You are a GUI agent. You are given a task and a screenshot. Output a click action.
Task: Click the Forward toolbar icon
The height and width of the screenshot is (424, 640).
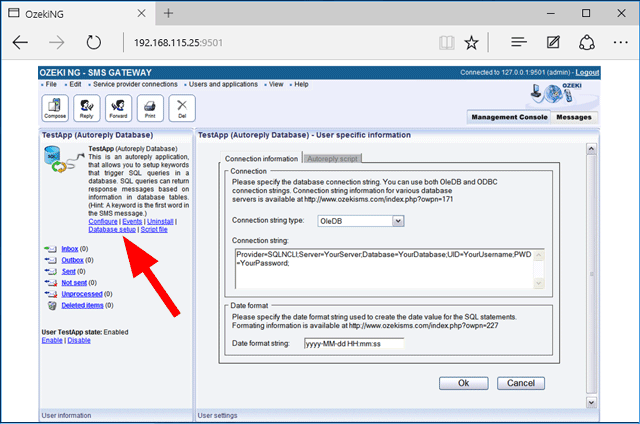(x=118, y=108)
